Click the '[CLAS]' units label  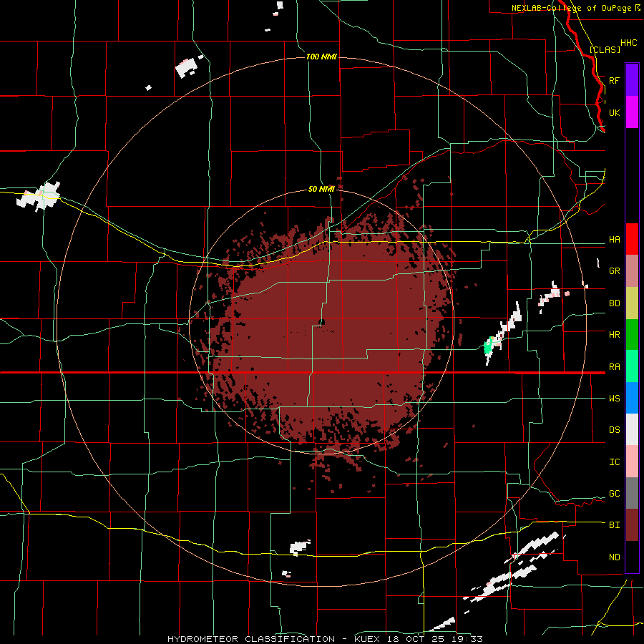tap(605, 50)
